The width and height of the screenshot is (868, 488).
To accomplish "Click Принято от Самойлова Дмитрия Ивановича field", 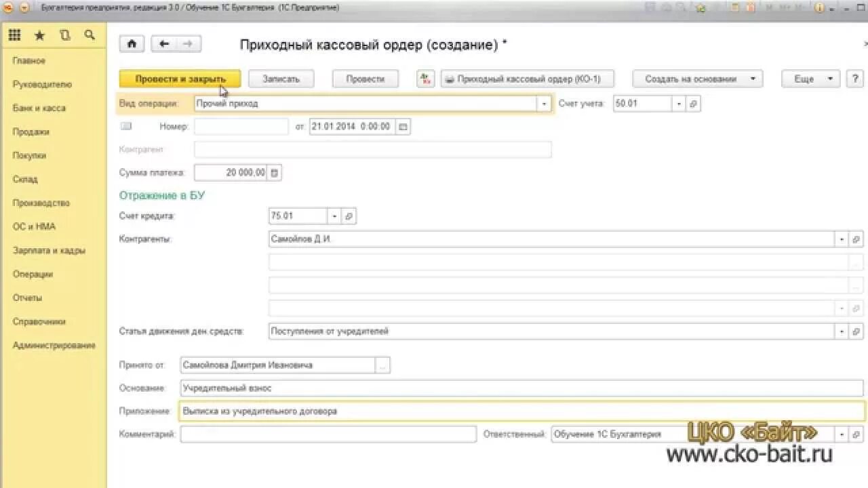I will (278, 365).
